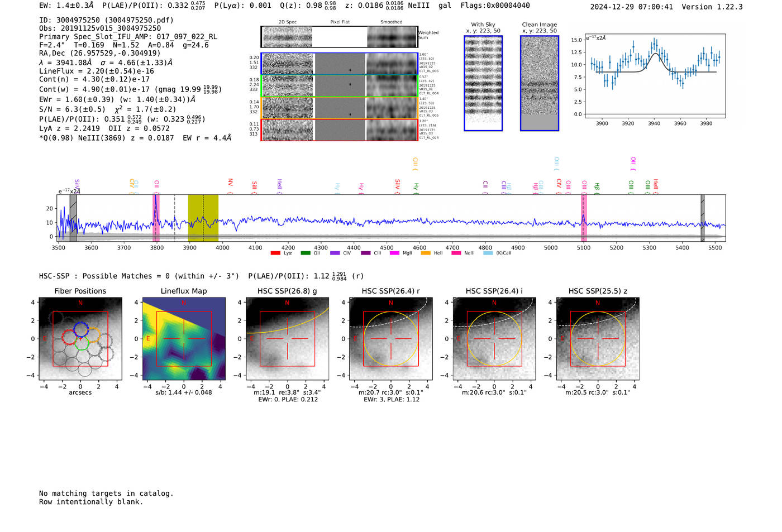The width and height of the screenshot is (782, 532).
Task: Click the pink OIII band near 5100 Å
Action: click(x=583, y=218)
